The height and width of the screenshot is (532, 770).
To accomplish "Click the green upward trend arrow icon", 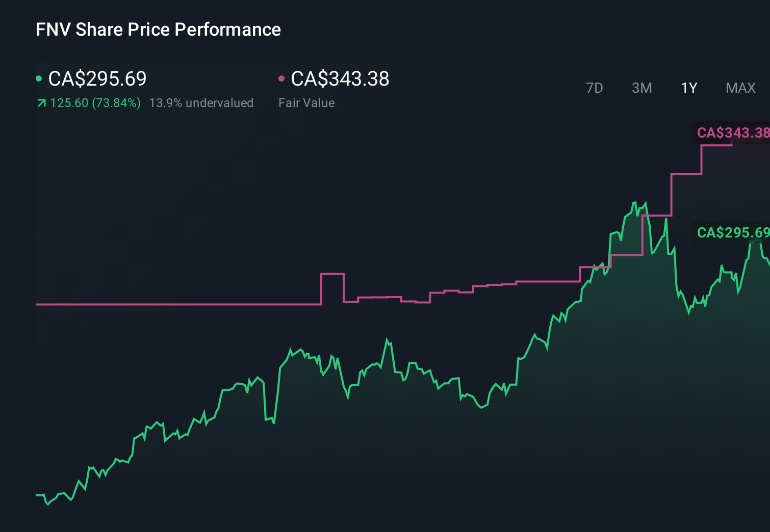I will (41, 102).
